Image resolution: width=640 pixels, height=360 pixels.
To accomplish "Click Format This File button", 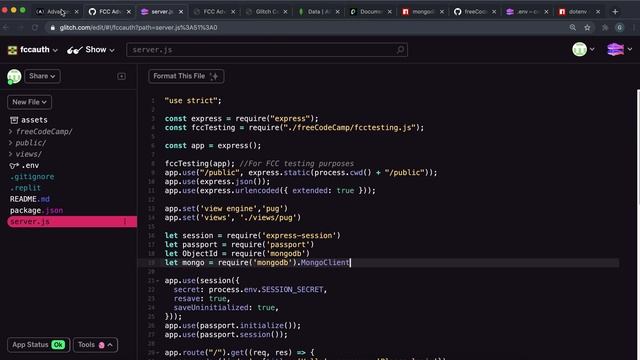I will (186, 76).
